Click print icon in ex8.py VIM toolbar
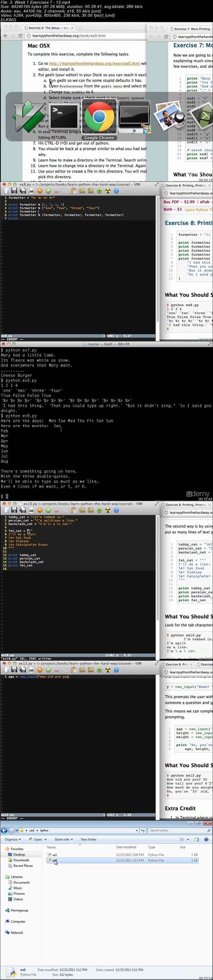Viewport: 213px width, 980px height. pos(31,190)
